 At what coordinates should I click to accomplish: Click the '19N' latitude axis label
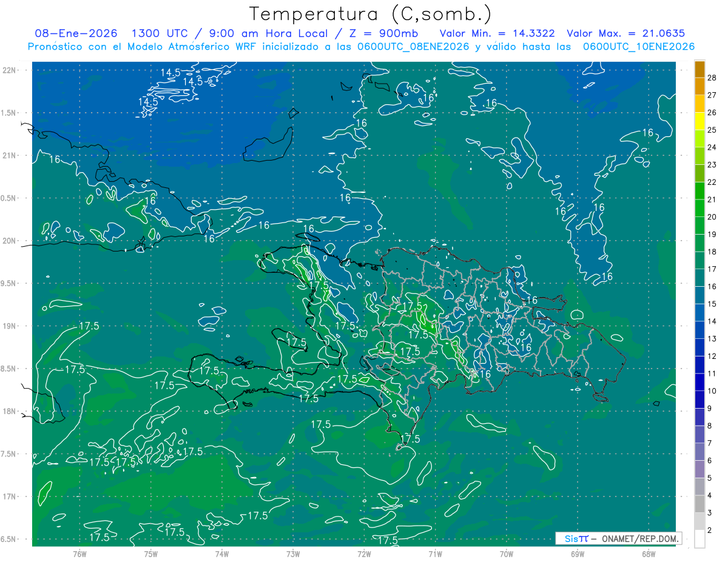[x=9, y=326]
